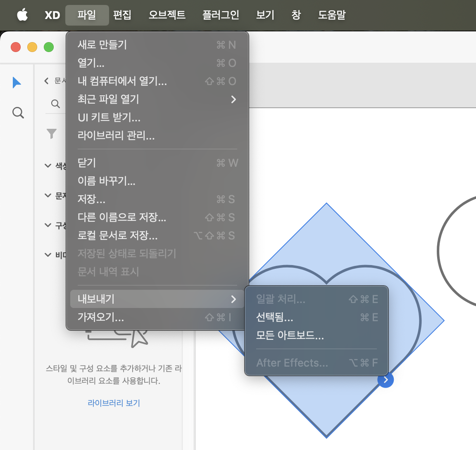Close the 파일 menu in menu bar
The image size is (476, 450).
coord(87,15)
